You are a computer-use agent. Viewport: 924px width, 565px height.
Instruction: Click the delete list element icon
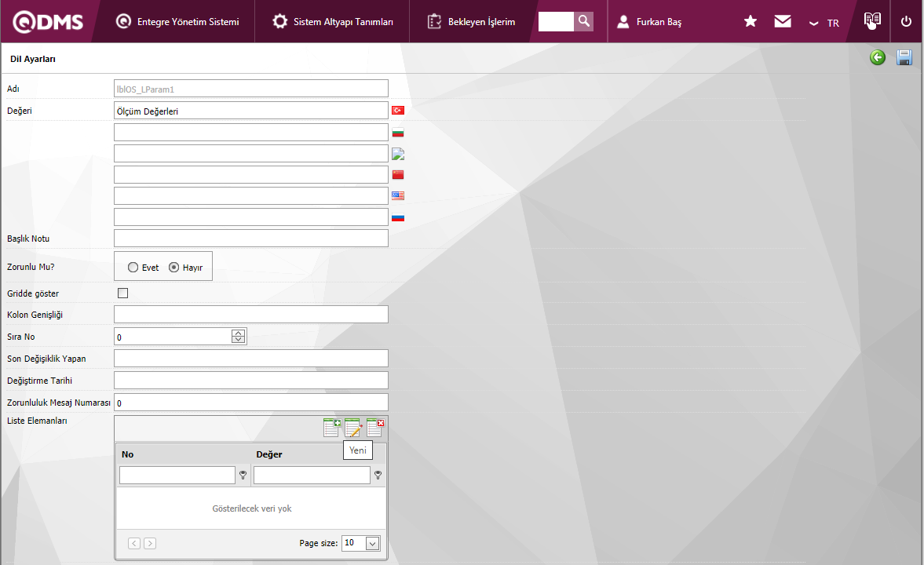tap(374, 427)
